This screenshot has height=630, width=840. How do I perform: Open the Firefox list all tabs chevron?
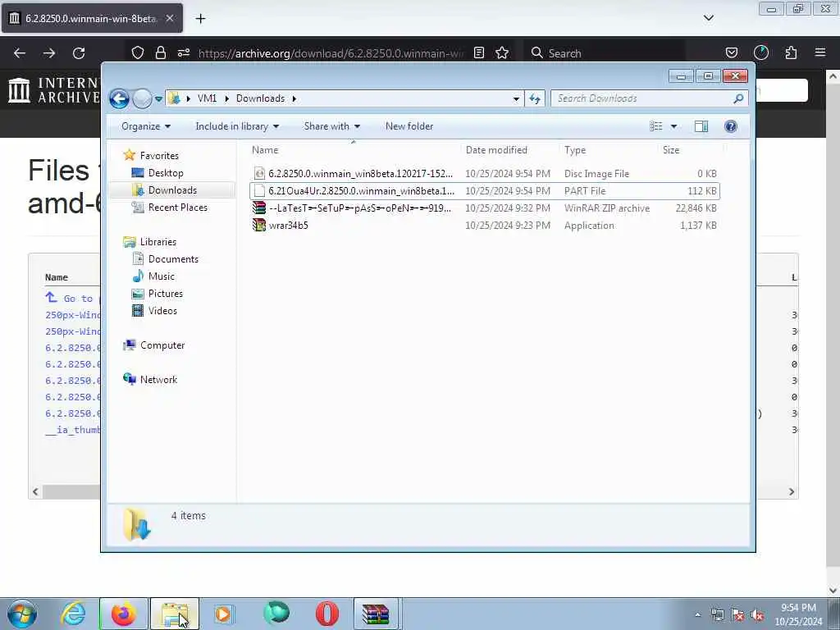(x=708, y=18)
